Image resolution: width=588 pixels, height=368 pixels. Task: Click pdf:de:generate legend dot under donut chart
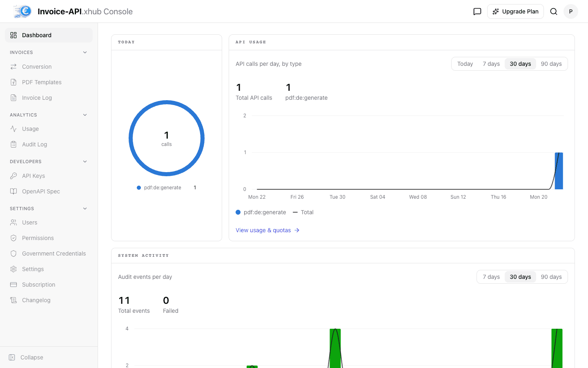139,188
